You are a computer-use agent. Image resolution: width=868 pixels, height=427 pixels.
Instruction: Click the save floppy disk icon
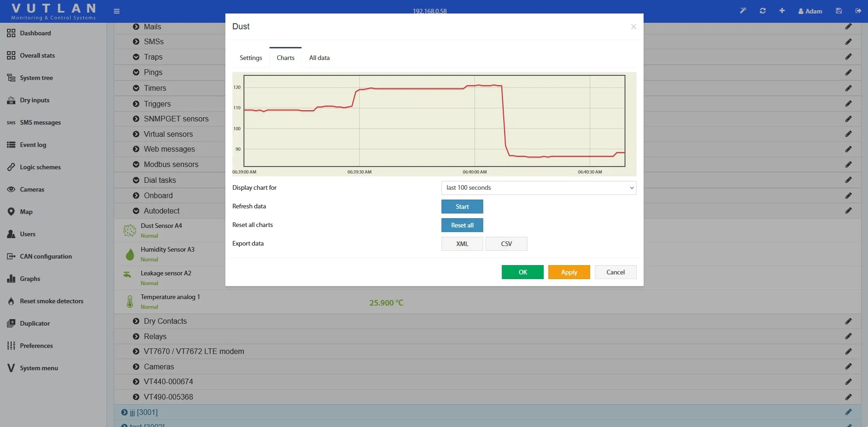839,11
